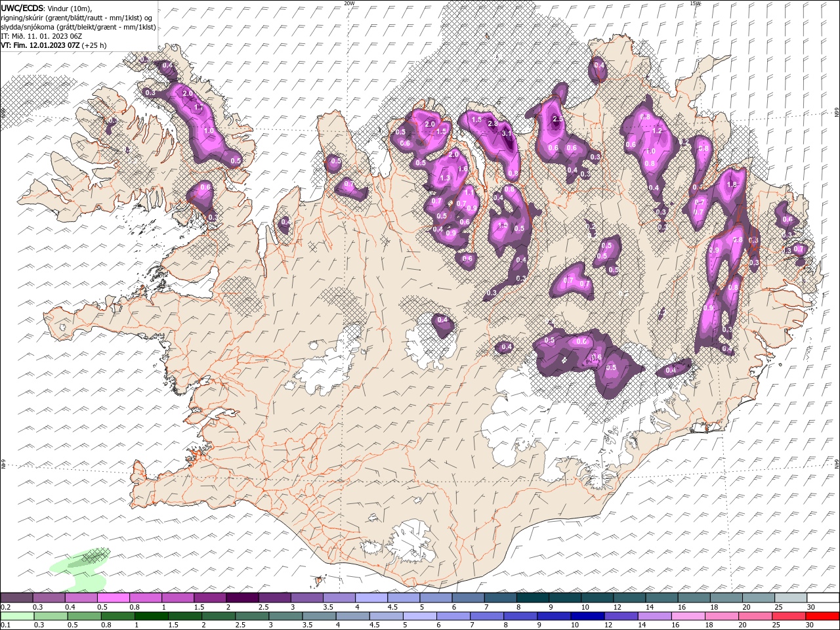Pick the darkest purple swatch between 2 and 2.5
This screenshot has width=840, height=630.
(242, 597)
